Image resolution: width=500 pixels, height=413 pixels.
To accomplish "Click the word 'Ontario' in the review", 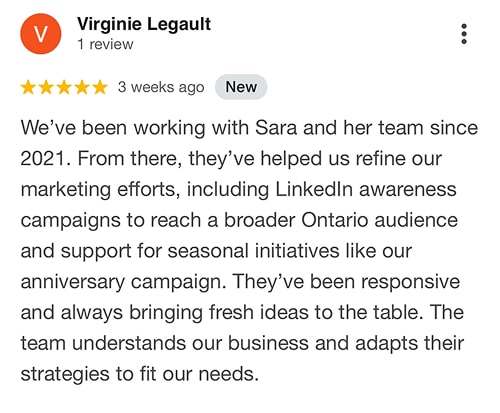I will click(x=334, y=220).
